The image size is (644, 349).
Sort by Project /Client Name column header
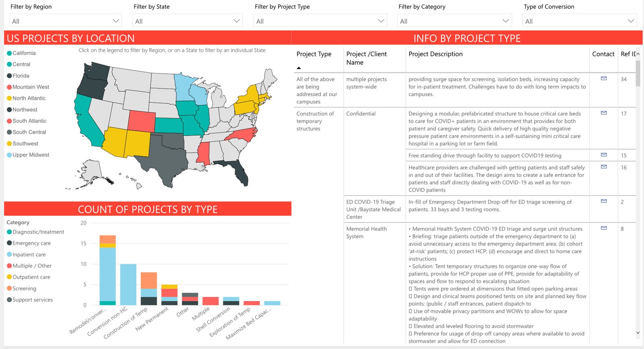click(367, 58)
